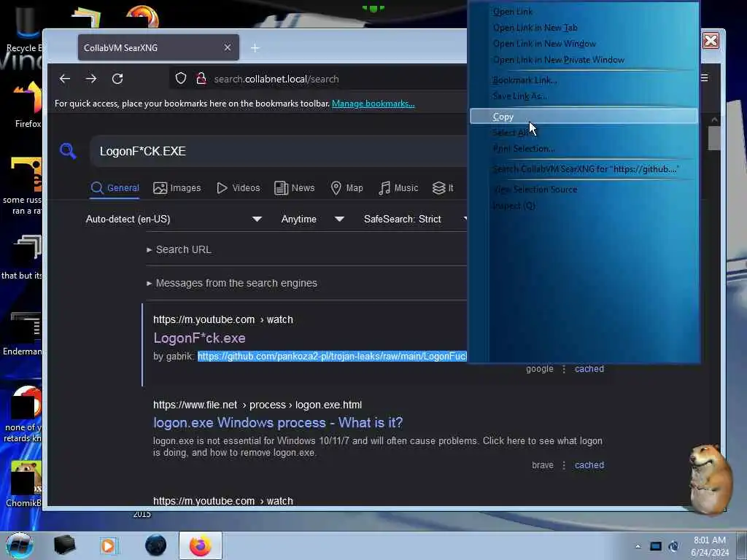Switch to the News search category

coord(295,188)
